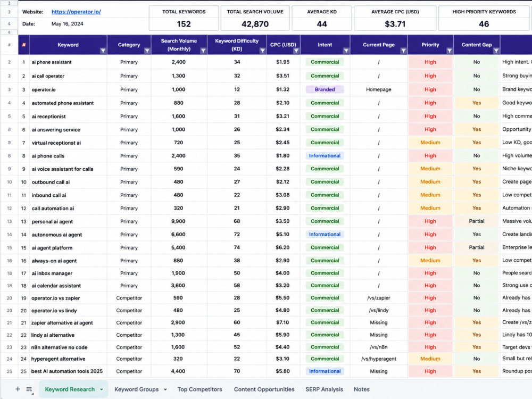This screenshot has width=532, height=399.
Task: Open the Content Gap column filter
Action: [x=496, y=51]
